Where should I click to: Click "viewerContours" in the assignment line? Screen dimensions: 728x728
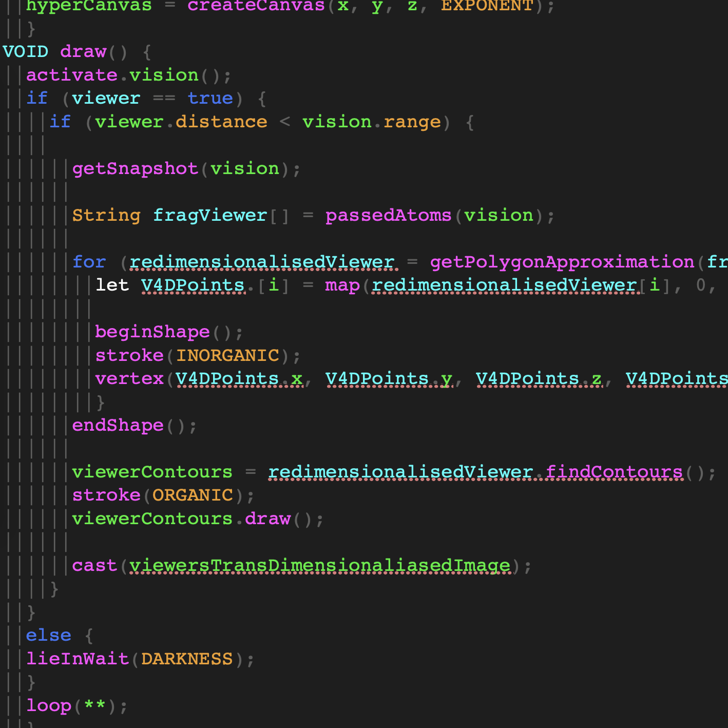coord(152,472)
